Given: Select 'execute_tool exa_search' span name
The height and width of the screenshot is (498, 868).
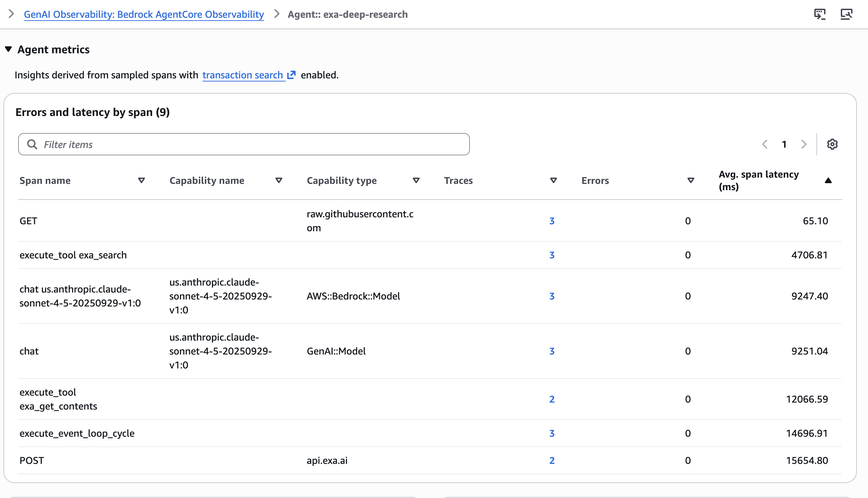Looking at the screenshot, I should (x=73, y=255).
